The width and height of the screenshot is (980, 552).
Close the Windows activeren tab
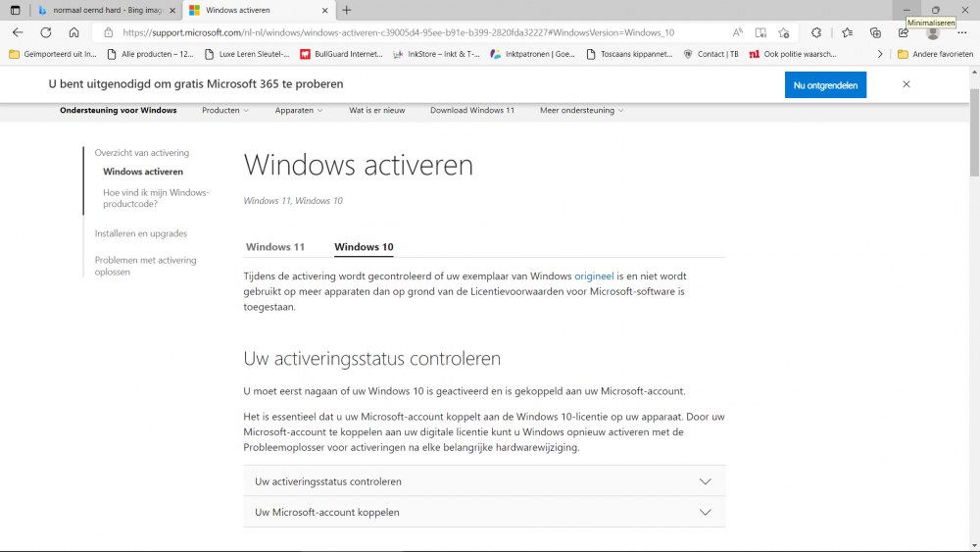click(325, 10)
